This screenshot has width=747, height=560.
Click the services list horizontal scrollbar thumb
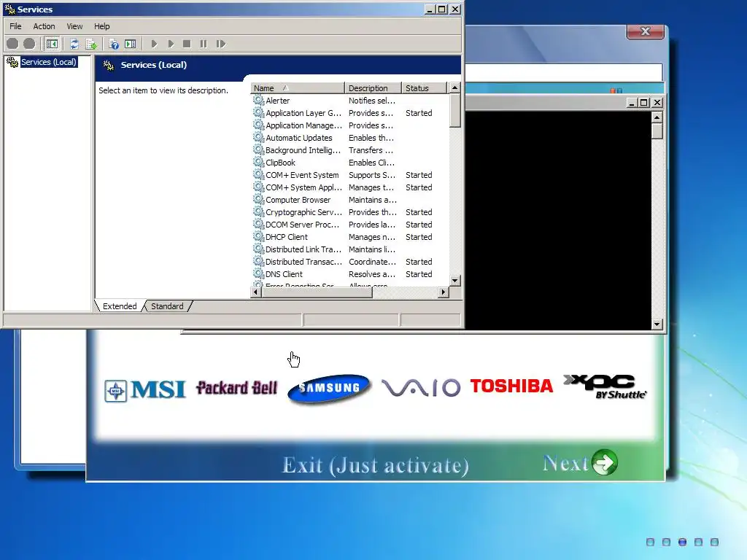pos(317,292)
